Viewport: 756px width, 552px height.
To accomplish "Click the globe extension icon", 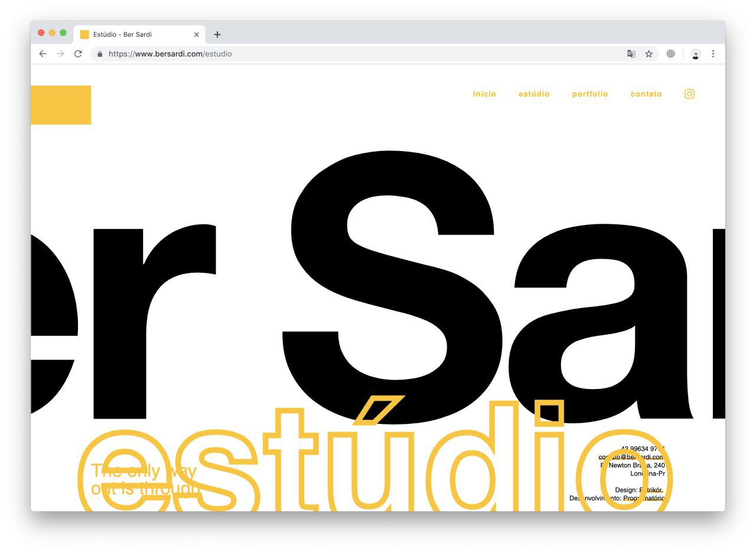I will point(670,54).
